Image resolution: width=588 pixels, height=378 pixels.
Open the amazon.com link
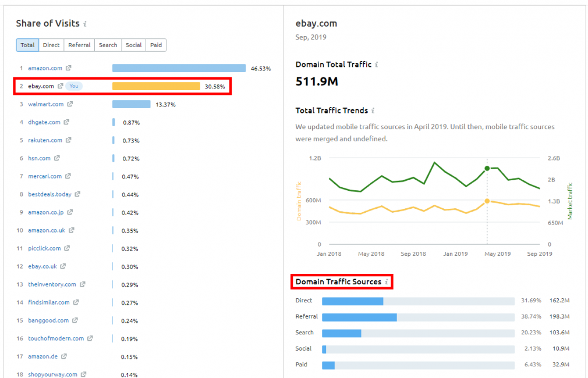point(45,68)
